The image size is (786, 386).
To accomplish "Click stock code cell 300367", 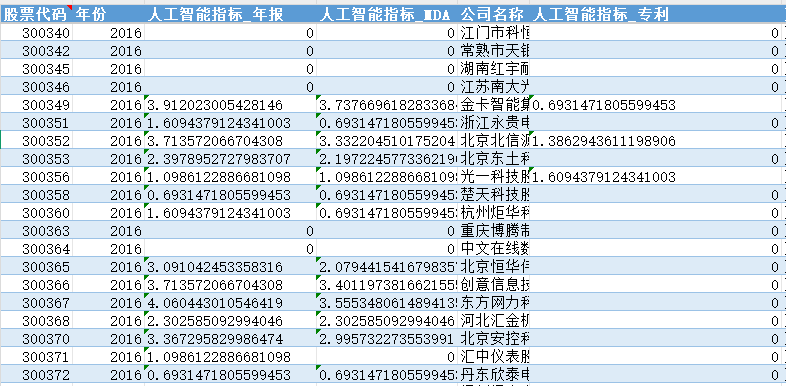I will [x=37, y=303].
